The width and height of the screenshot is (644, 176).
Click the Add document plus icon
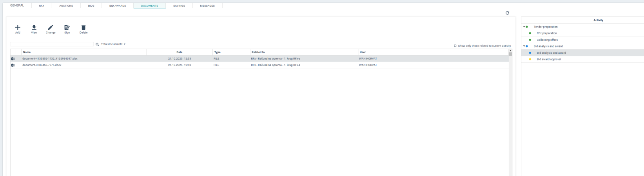point(18,27)
